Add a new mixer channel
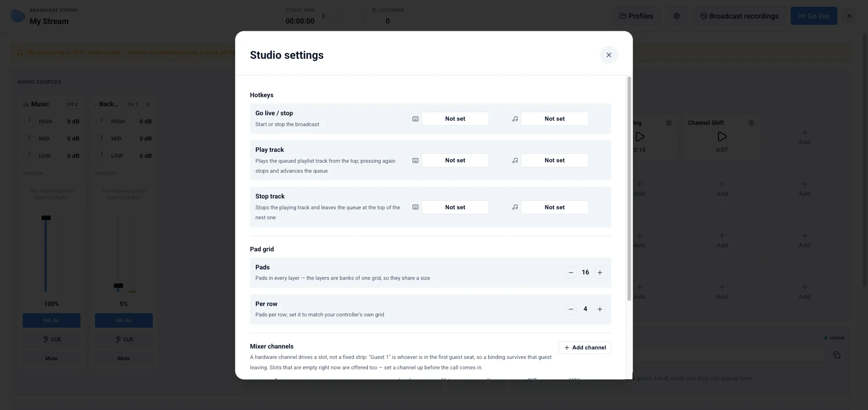The width and height of the screenshot is (868, 410). (x=585, y=348)
